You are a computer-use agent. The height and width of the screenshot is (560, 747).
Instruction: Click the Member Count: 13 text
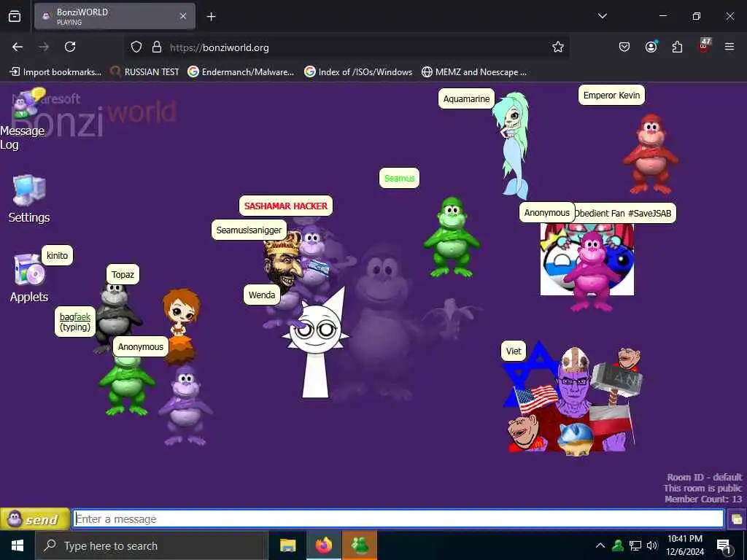pos(703,499)
